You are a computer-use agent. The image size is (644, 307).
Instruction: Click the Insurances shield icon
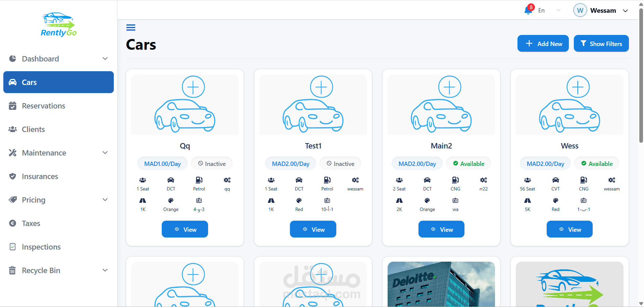point(13,176)
